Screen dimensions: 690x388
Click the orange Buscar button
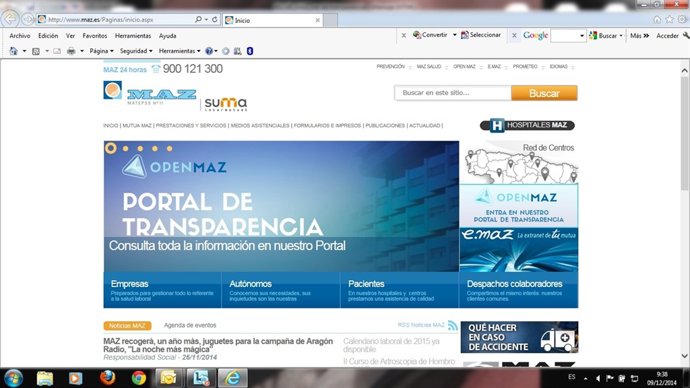tap(544, 93)
